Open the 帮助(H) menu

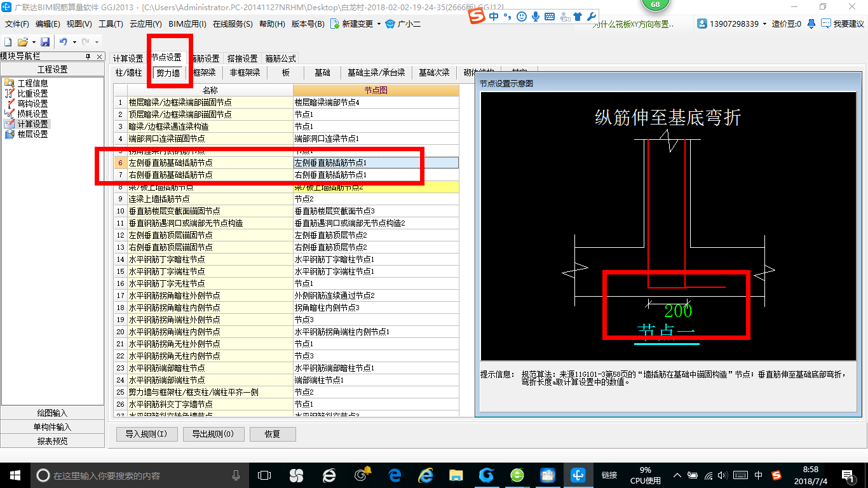tap(272, 24)
